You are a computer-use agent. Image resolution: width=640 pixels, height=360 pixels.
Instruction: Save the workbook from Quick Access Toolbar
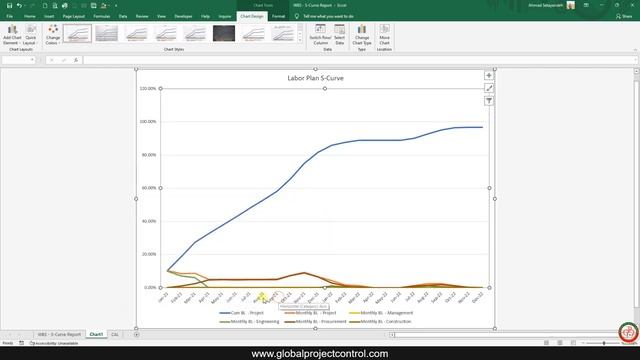tap(9, 6)
